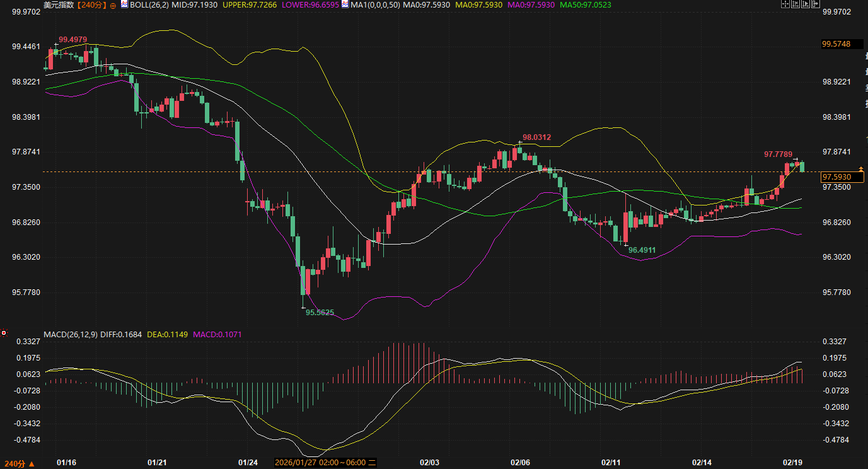The image size is (868, 469).
Task: Click the UPPER:97.7266 Bollinger legend entry
Action: coord(248,5)
